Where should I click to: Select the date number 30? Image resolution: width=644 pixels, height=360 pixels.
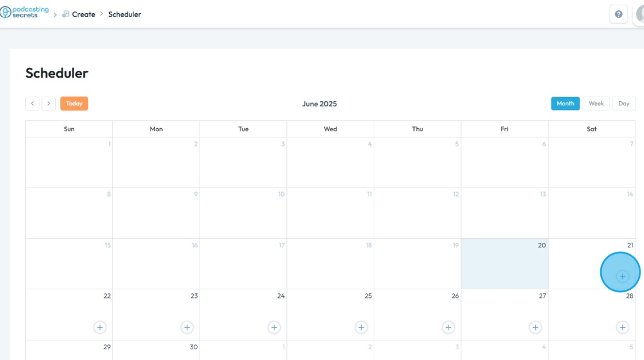tap(193, 347)
